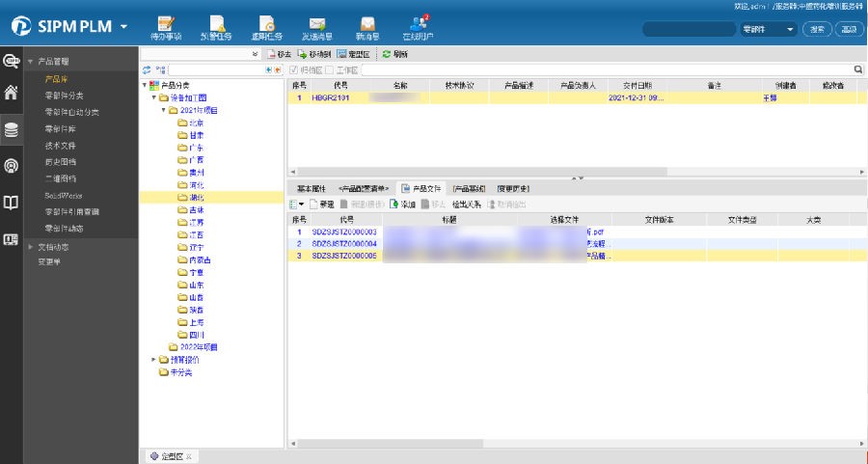Open 在线用户 online users icon

pos(416,27)
